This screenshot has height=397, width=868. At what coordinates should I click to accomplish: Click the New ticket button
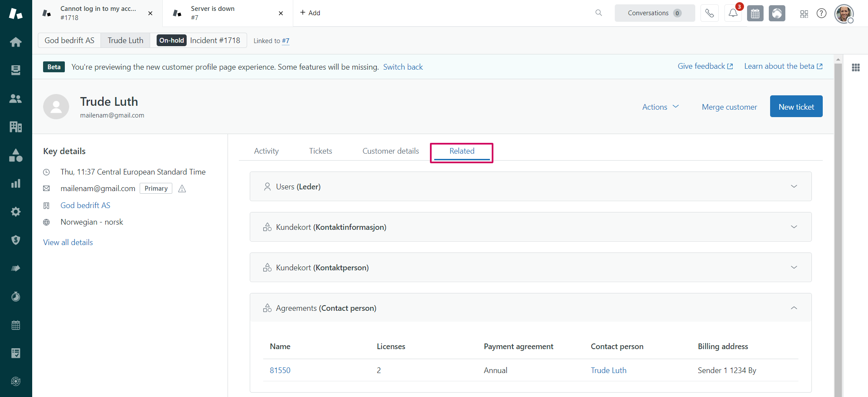(x=796, y=106)
